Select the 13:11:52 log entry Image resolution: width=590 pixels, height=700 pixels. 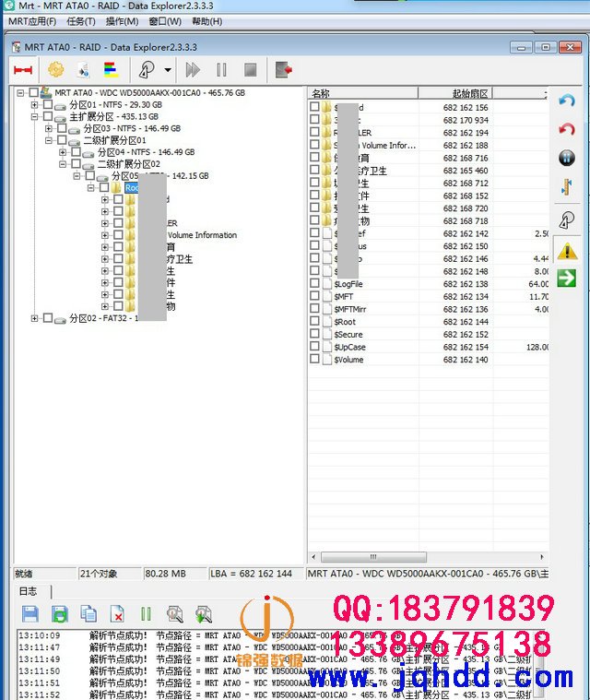point(277,694)
